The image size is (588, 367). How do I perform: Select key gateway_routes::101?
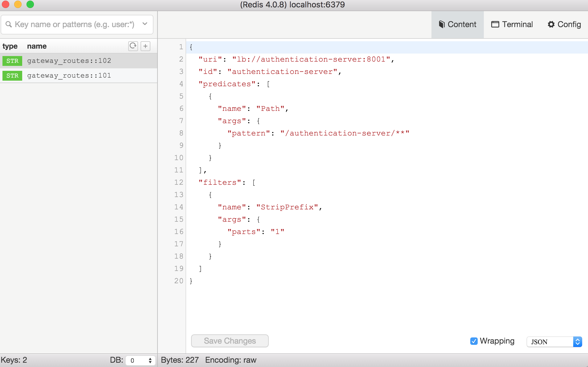(69, 75)
